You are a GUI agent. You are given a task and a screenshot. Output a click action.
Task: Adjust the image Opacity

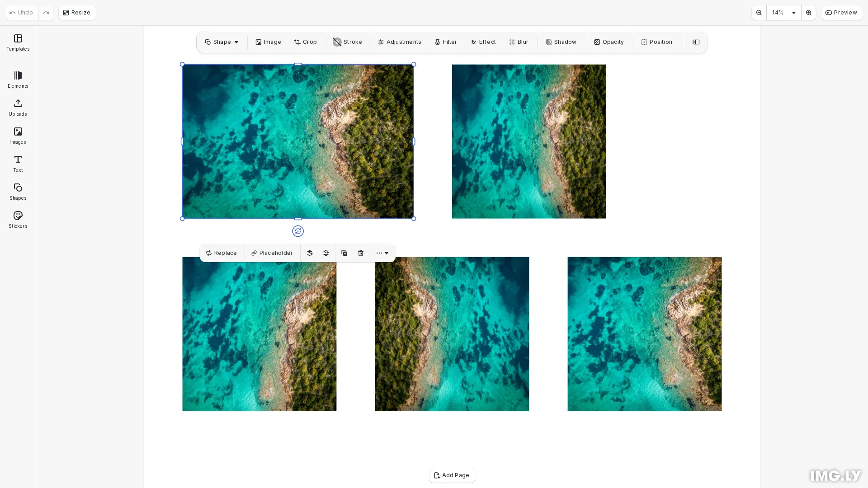click(x=609, y=42)
